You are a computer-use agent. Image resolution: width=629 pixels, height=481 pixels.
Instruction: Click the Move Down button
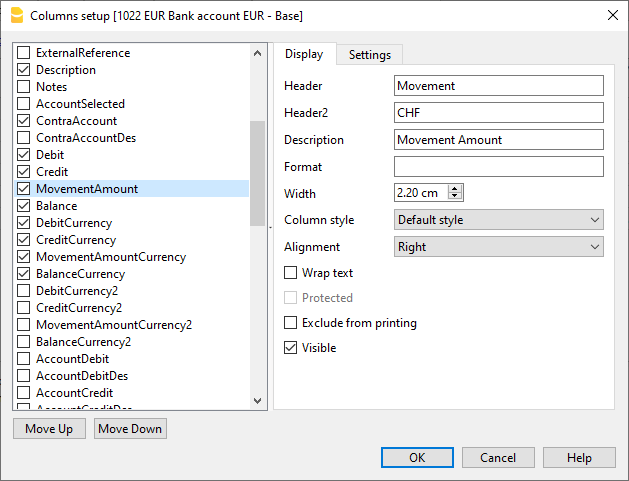[130, 428]
